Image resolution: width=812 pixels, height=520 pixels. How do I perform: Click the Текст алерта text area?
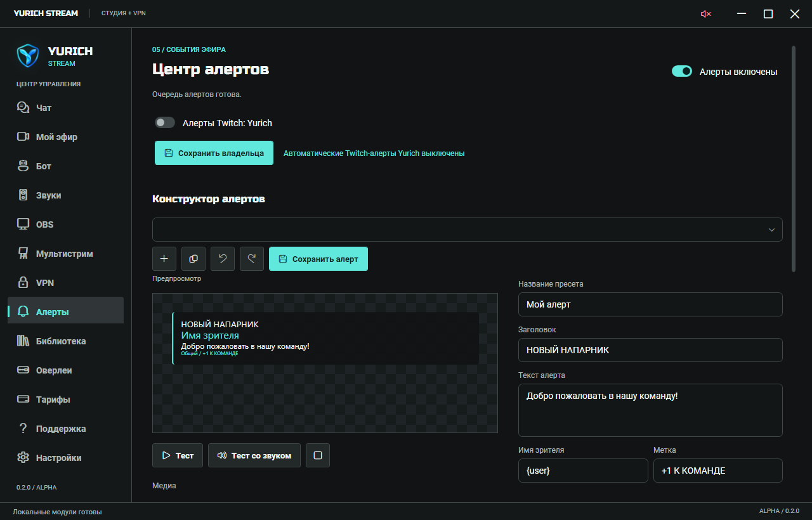pyautogui.click(x=650, y=410)
